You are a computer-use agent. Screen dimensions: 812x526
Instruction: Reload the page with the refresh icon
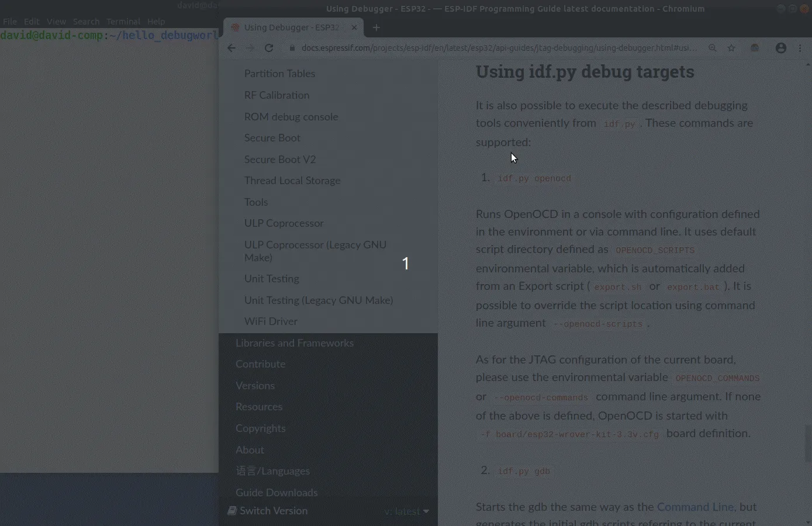(269, 48)
